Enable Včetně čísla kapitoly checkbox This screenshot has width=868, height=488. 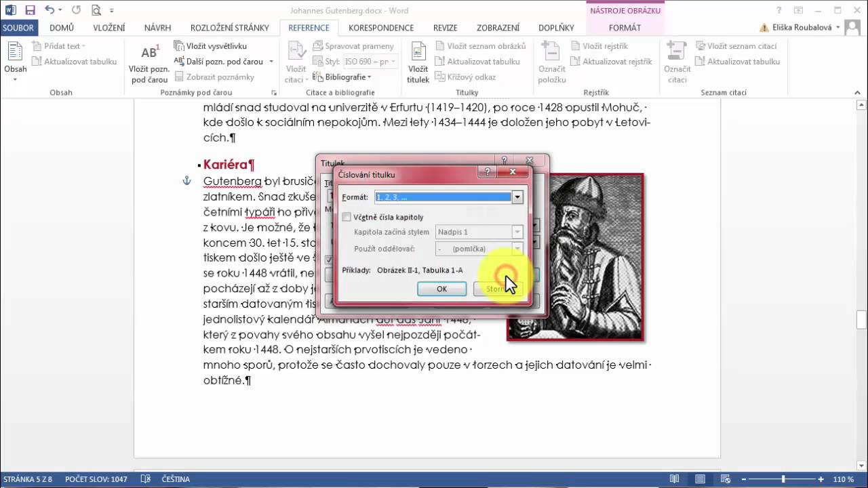click(x=347, y=217)
